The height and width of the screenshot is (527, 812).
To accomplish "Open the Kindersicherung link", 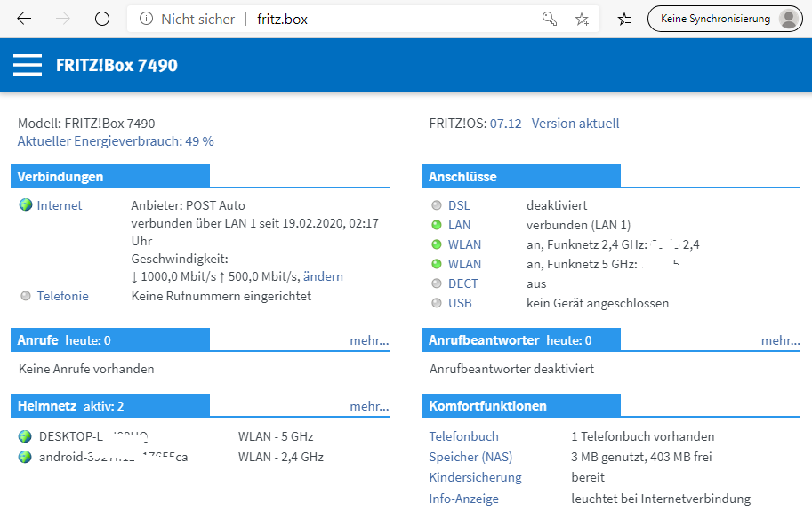I will 476,477.
